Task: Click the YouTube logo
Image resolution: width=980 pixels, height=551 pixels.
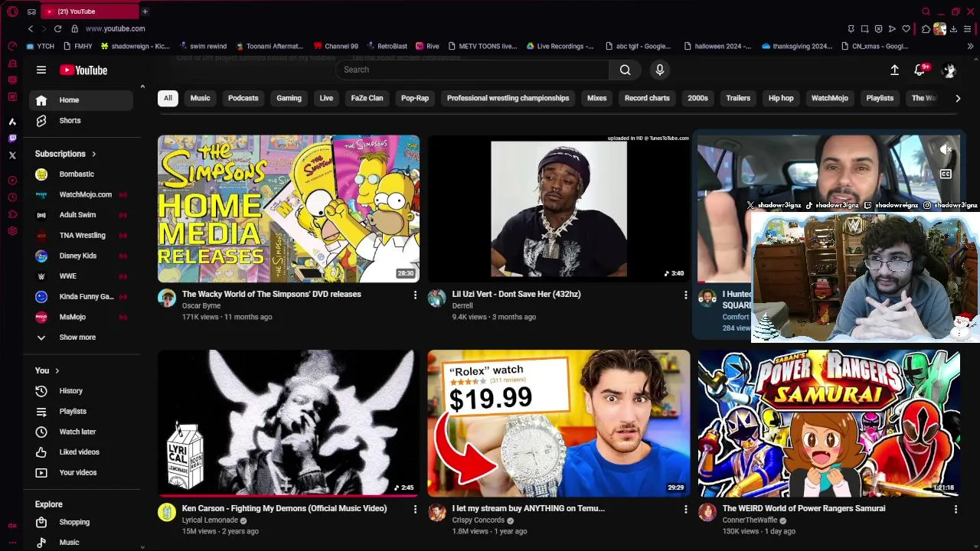Action: [x=83, y=70]
